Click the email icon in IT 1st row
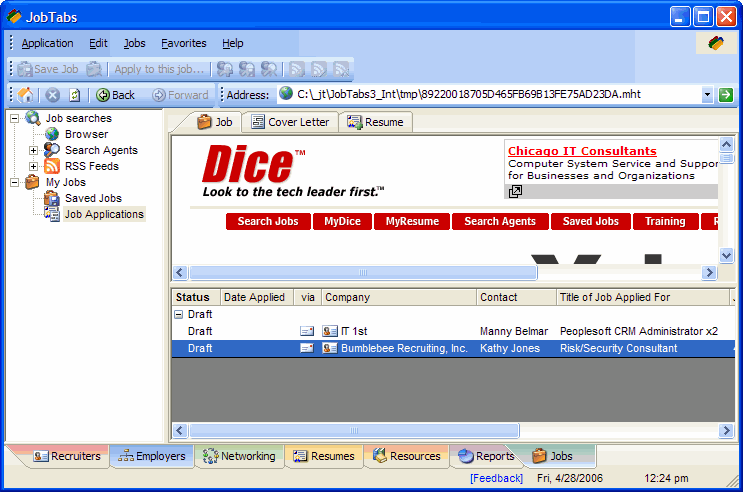743x492 pixels. click(307, 331)
